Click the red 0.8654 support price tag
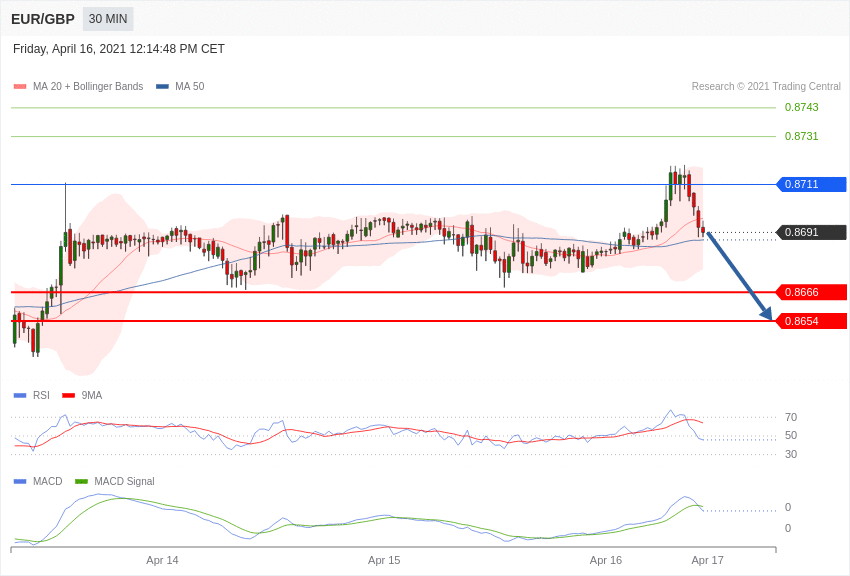This screenshot has width=850, height=576. 812,321
